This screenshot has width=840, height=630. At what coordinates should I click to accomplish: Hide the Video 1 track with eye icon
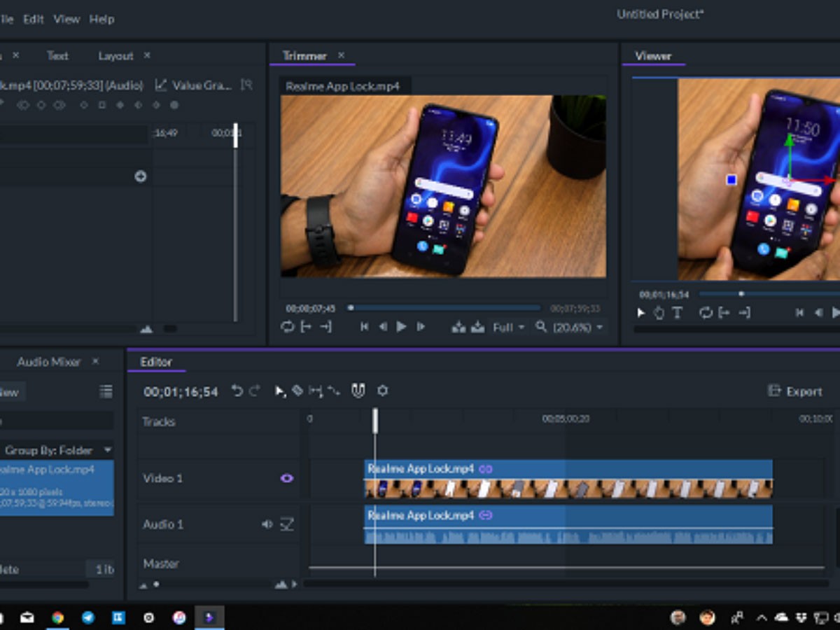point(286,478)
